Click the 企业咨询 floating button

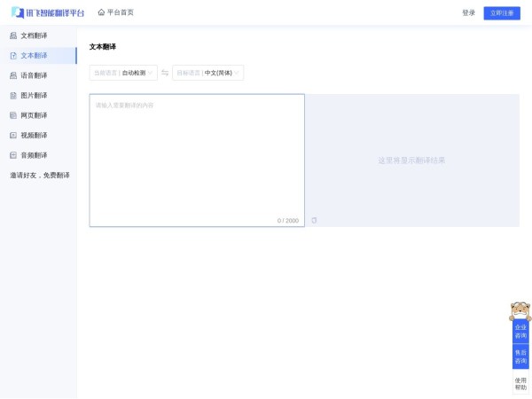point(520,332)
